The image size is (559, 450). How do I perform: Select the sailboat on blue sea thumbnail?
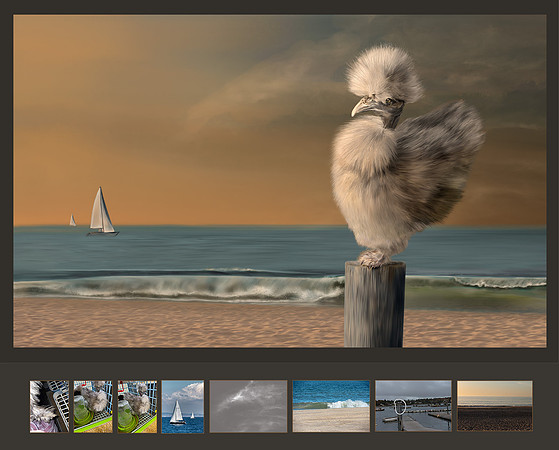[183, 406]
